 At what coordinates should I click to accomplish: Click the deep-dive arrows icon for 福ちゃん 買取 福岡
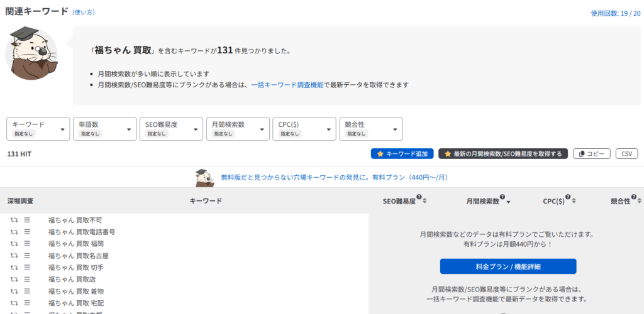click(14, 244)
